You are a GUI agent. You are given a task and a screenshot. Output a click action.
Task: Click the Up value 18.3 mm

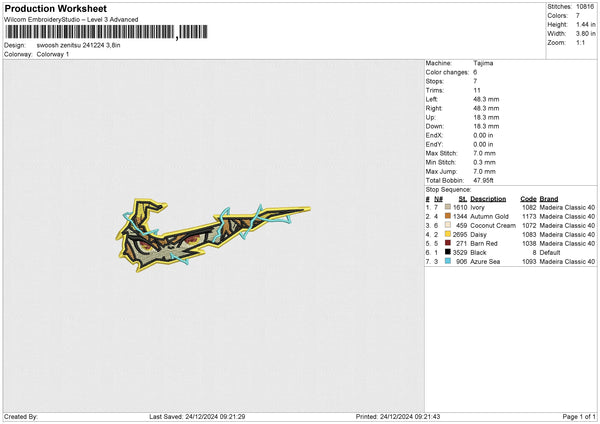pos(486,117)
